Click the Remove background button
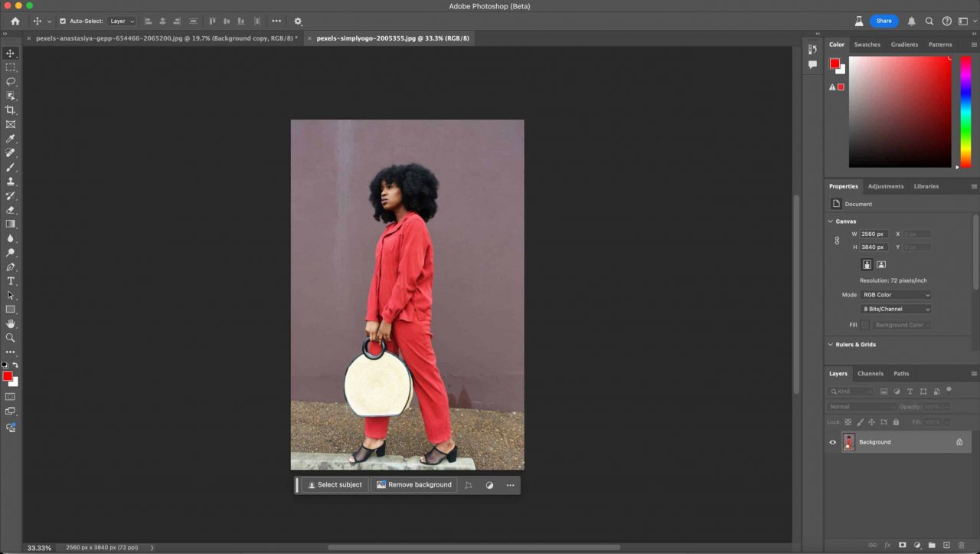The image size is (980, 554). tap(414, 484)
